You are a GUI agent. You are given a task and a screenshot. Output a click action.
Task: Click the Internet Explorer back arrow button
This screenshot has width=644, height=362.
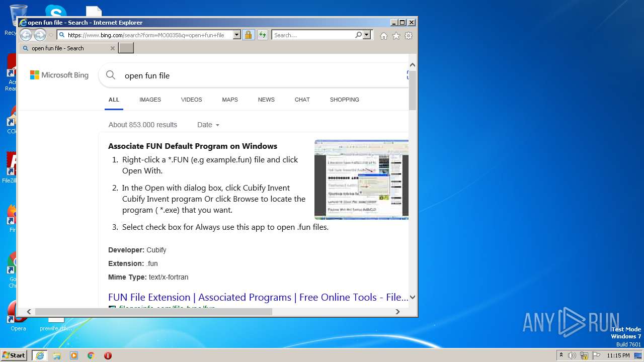(x=26, y=35)
